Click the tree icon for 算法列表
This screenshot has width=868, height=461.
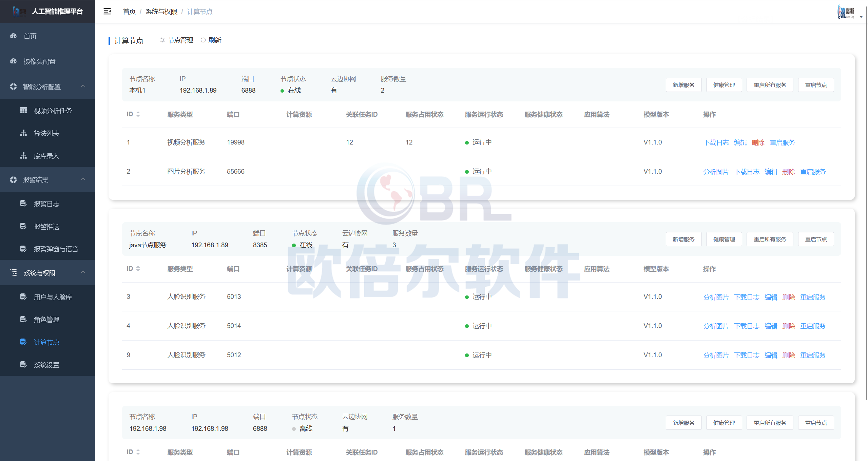coord(23,133)
